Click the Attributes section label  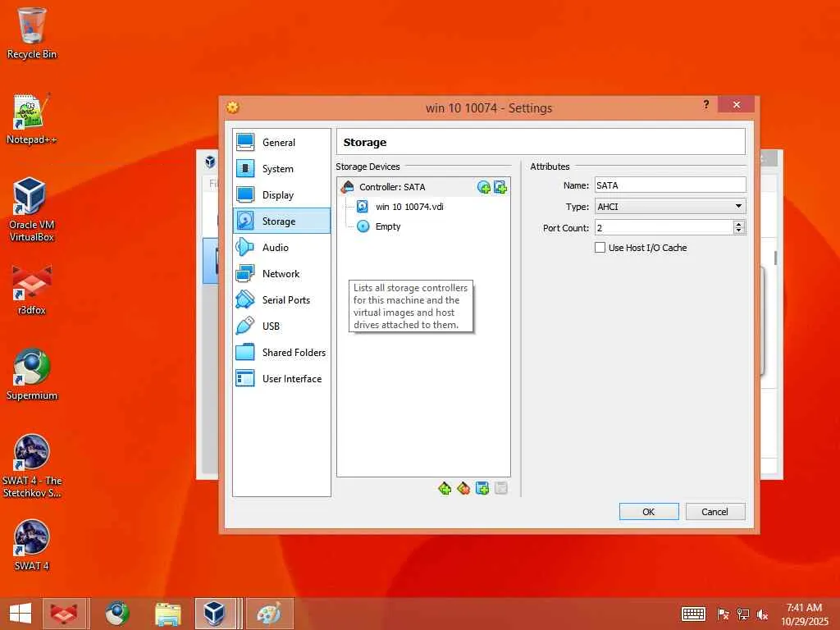point(550,167)
